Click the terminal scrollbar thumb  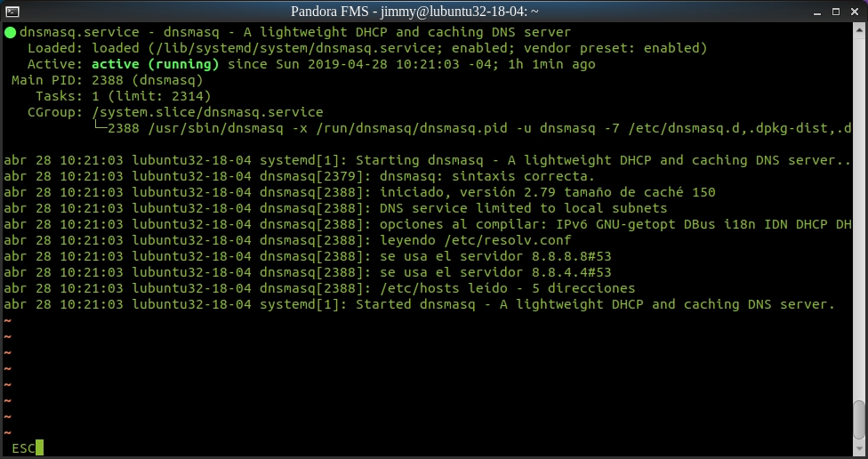click(x=859, y=420)
